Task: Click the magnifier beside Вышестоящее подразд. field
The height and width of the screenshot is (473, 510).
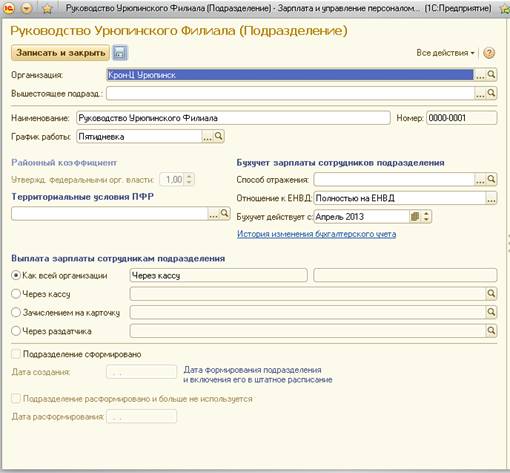Action: tap(491, 93)
